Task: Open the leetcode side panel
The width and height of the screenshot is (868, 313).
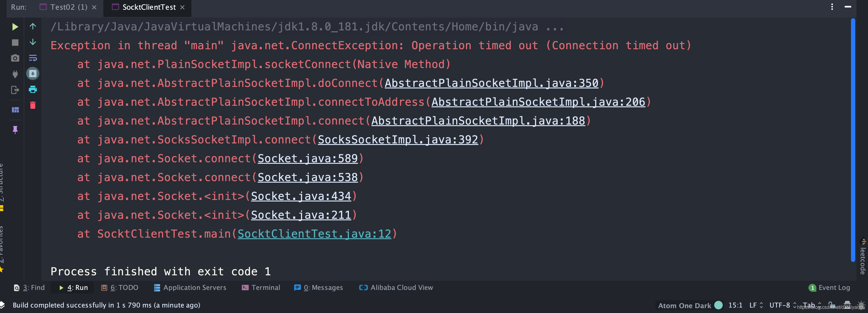Action: (x=863, y=257)
